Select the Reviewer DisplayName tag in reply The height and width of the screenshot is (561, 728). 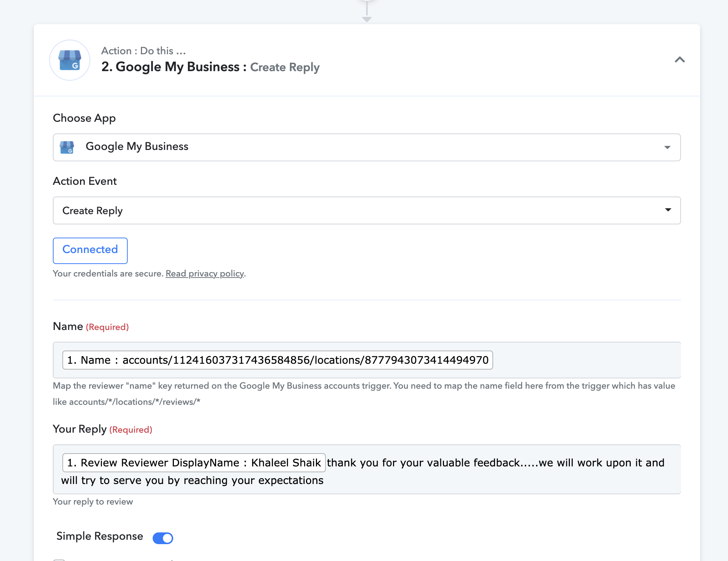(x=194, y=463)
